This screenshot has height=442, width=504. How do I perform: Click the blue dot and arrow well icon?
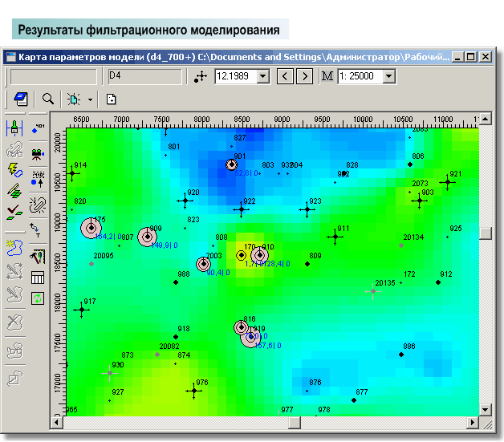[38, 180]
